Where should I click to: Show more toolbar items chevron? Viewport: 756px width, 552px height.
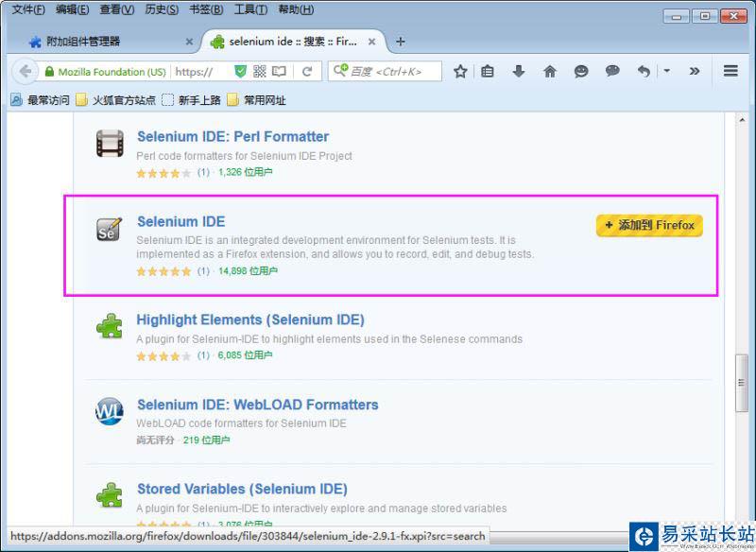[x=695, y=71]
